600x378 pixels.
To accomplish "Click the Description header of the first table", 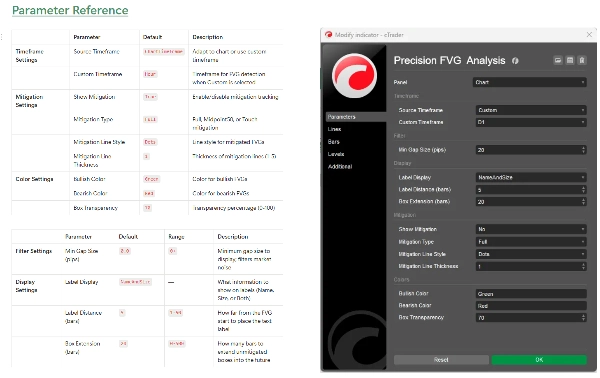I will point(207,37).
